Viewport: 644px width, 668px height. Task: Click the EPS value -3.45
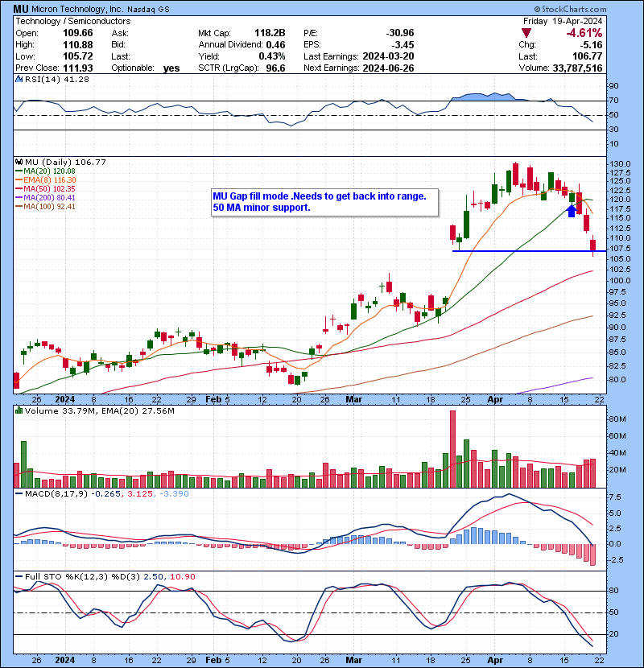pos(402,44)
